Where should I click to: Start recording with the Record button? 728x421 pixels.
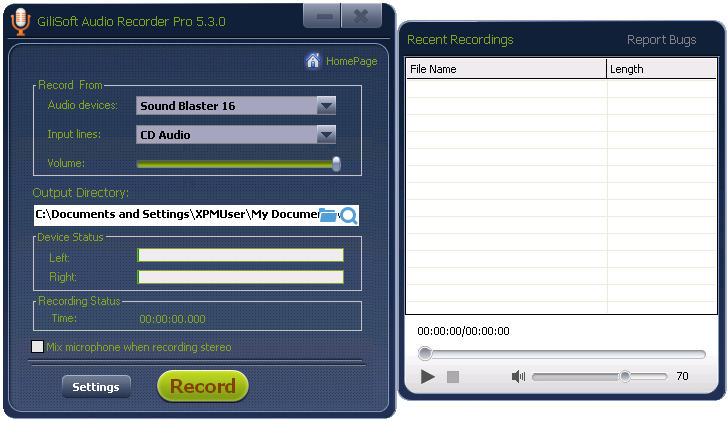203,386
